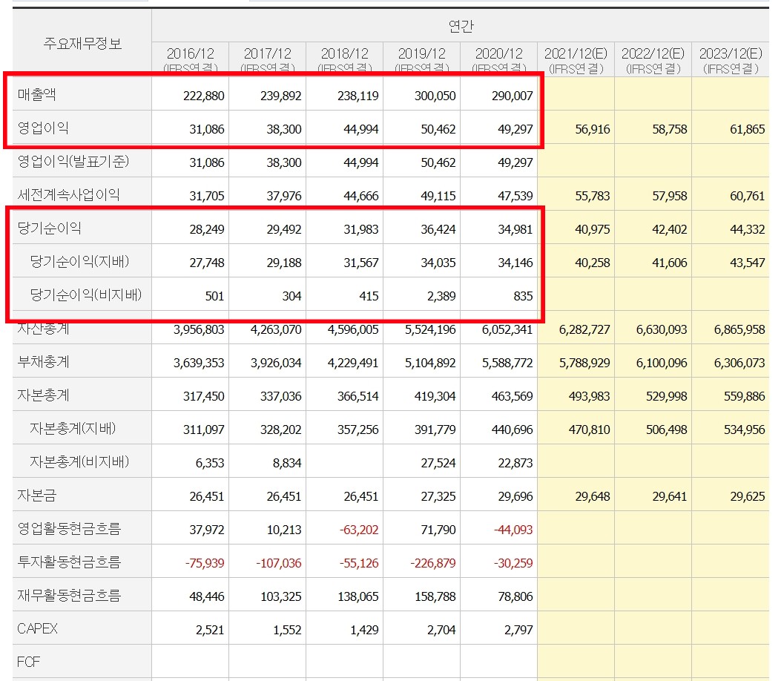Click the 자본총계(비지배) value 27,524
The width and height of the screenshot is (784, 681).
(x=438, y=463)
